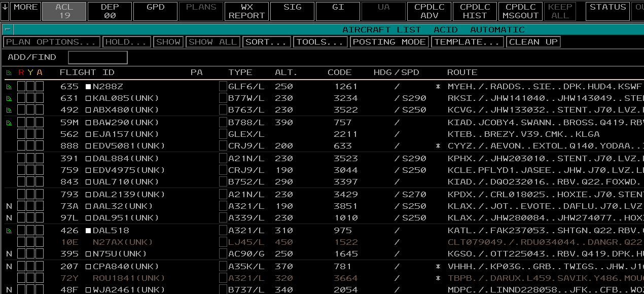This screenshot has width=644, height=294.
Task: Select the ACL 19 toolbar button
Action: (x=64, y=11)
